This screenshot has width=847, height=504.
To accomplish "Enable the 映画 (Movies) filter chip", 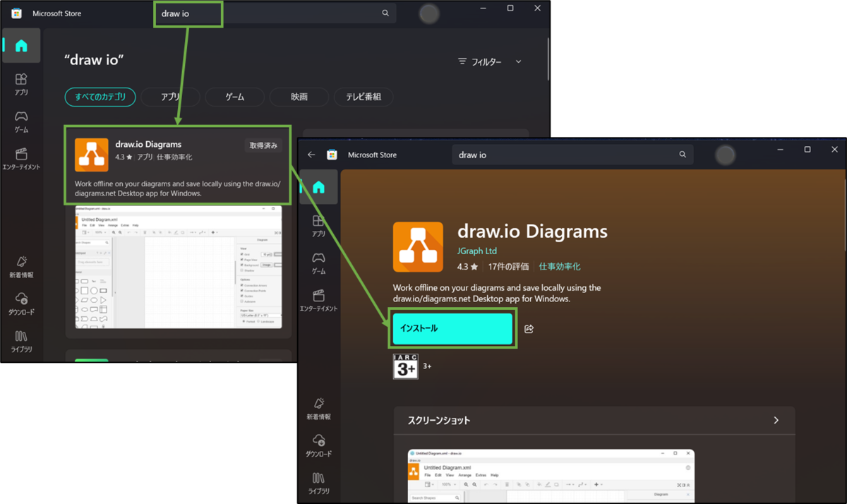I will 299,97.
